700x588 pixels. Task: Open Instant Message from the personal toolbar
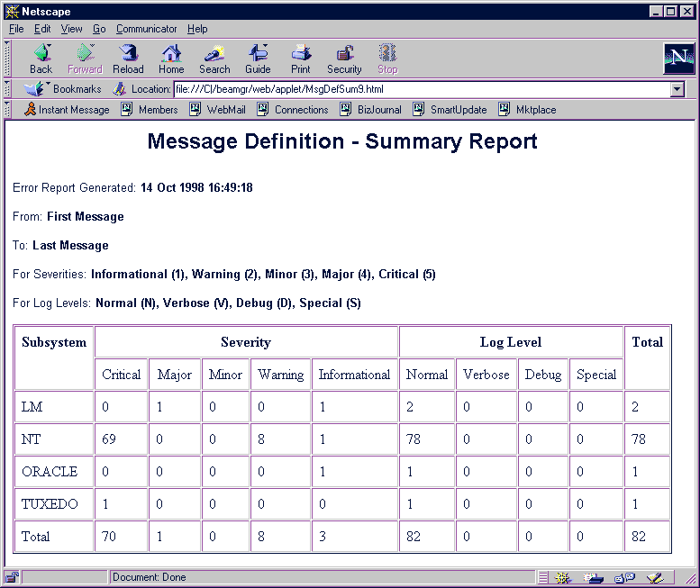pyautogui.click(x=67, y=109)
